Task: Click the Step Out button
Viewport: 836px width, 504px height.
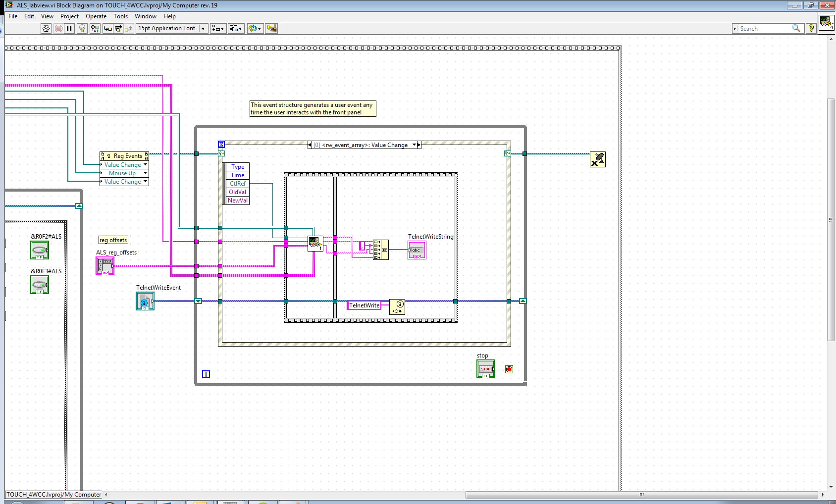Action: pos(129,28)
